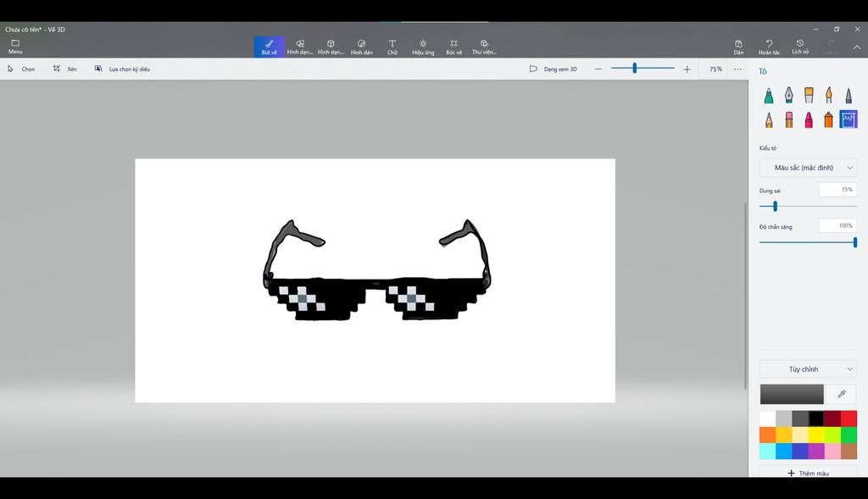
Task: Choose the light gray color swatch
Action: pos(784,419)
